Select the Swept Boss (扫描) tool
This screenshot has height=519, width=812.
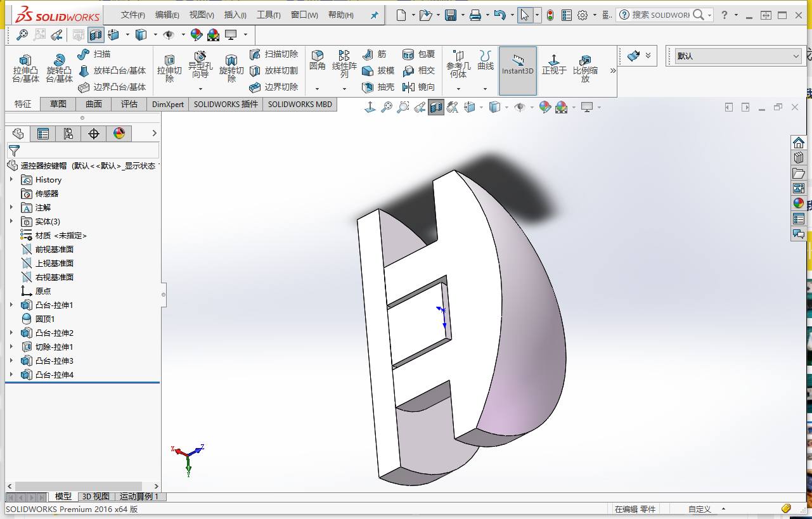coord(93,54)
